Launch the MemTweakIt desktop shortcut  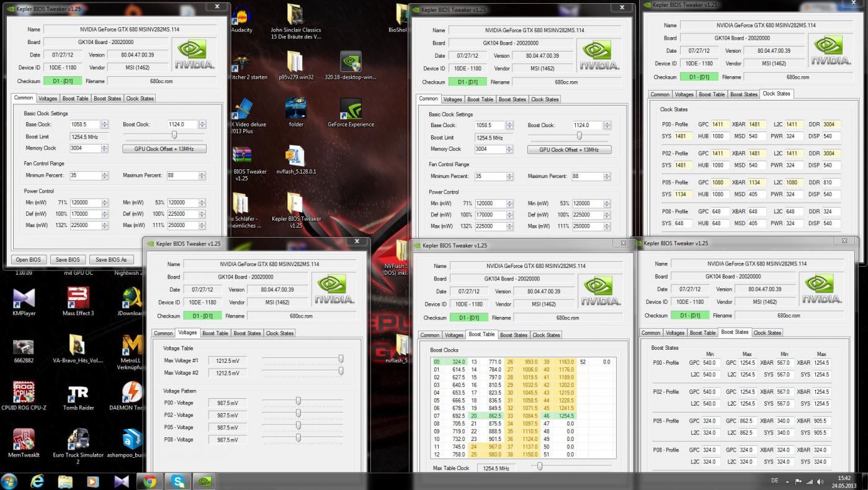click(24, 443)
